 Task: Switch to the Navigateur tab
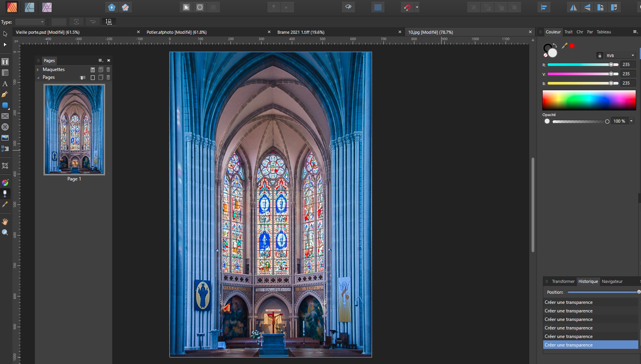point(612,281)
